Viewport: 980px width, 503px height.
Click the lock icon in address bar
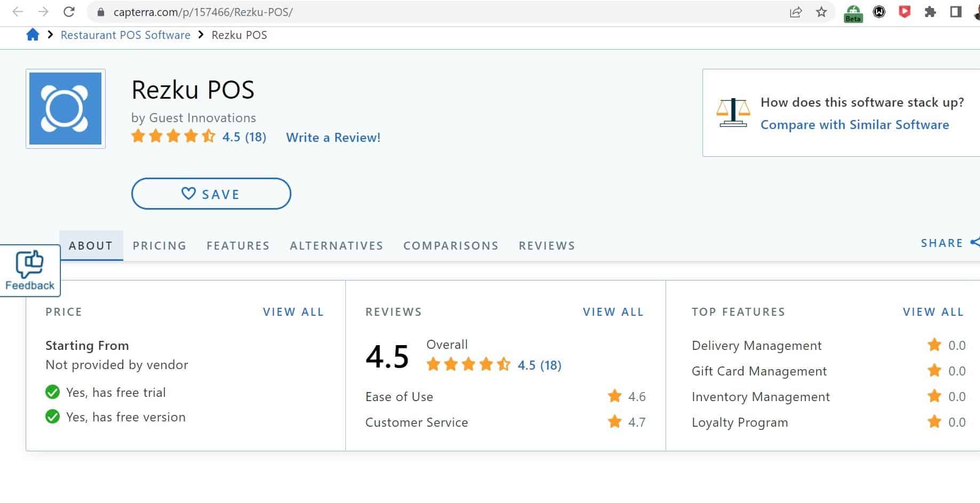[101, 12]
